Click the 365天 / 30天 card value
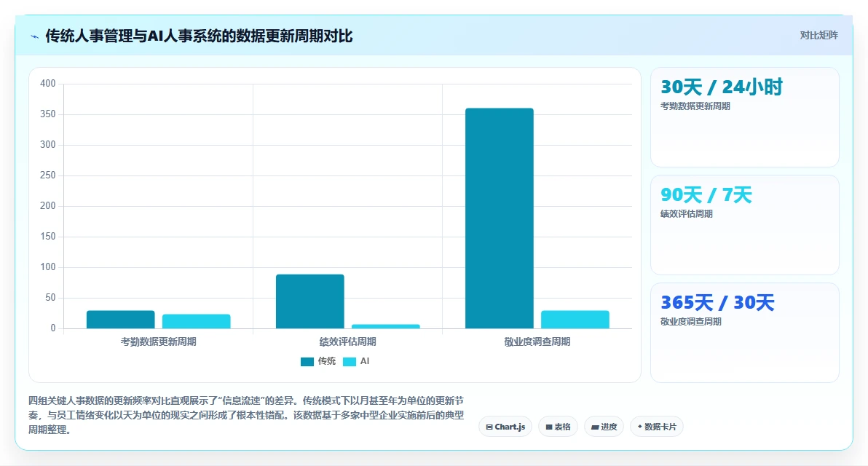Image resolution: width=868 pixels, height=466 pixels. coord(717,303)
